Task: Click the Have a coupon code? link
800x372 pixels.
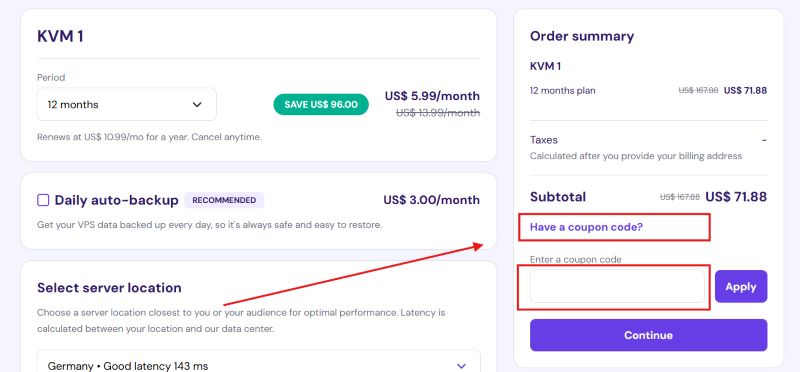Action: coord(586,227)
